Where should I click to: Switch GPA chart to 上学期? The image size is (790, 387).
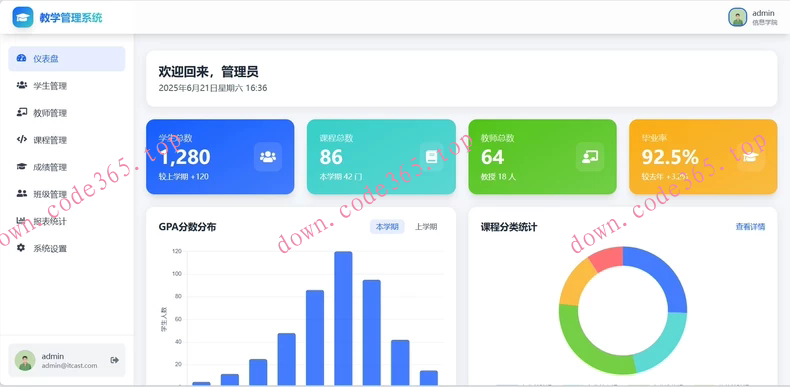point(426,227)
